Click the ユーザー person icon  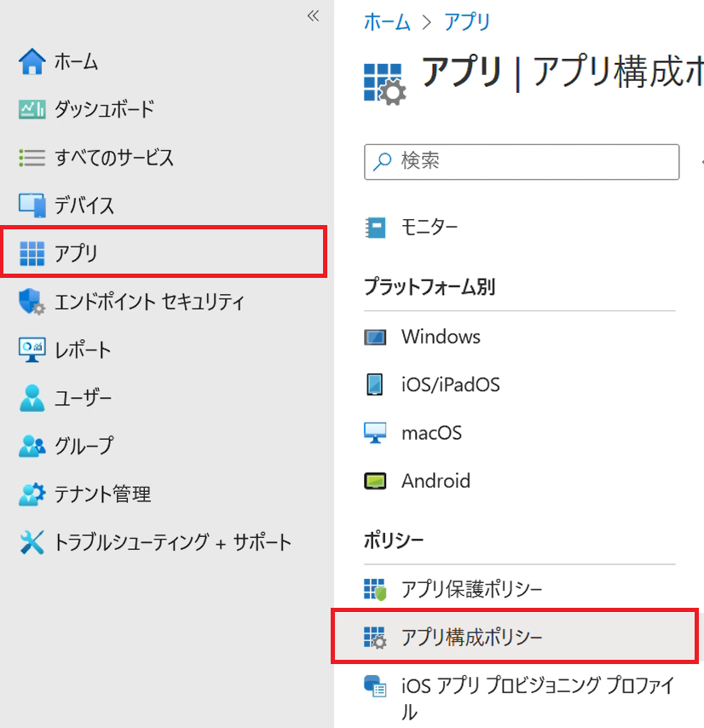pos(32,398)
